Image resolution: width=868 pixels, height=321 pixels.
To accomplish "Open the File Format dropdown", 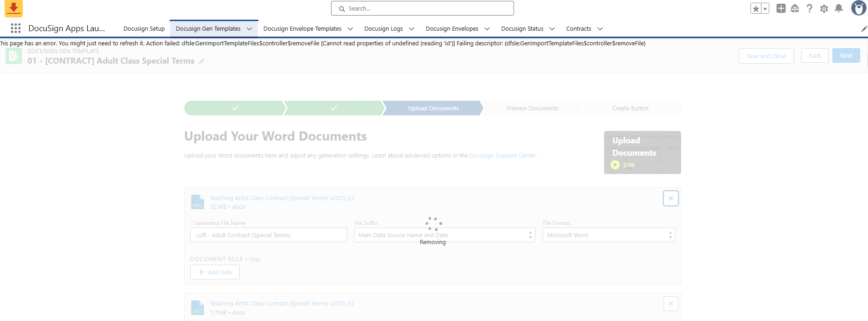I will coord(609,235).
